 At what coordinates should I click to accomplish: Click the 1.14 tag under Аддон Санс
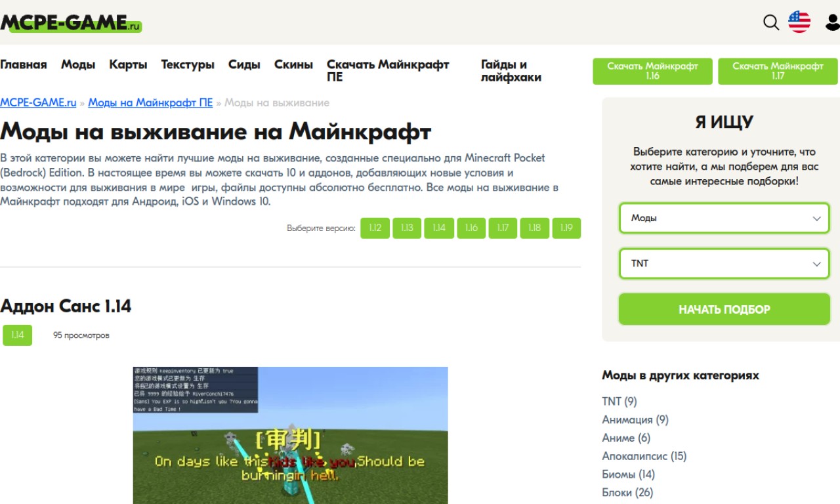(17, 335)
